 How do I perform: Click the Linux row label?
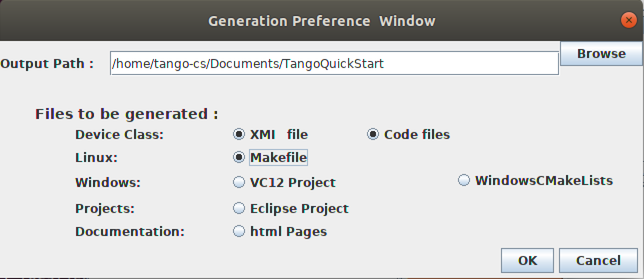coord(96,157)
